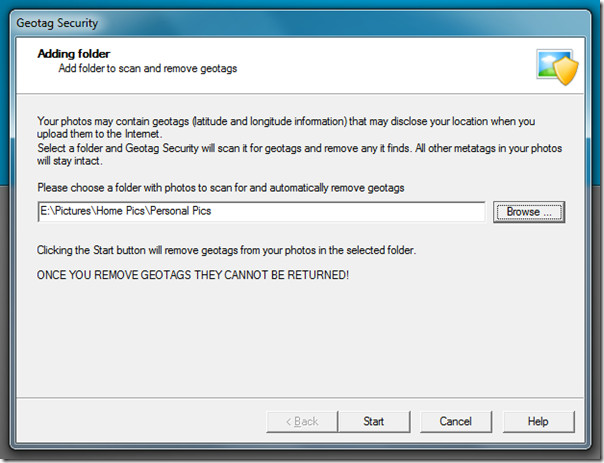This screenshot has width=604, height=463.
Task: Click the greyed-out Back button
Action: [302, 421]
